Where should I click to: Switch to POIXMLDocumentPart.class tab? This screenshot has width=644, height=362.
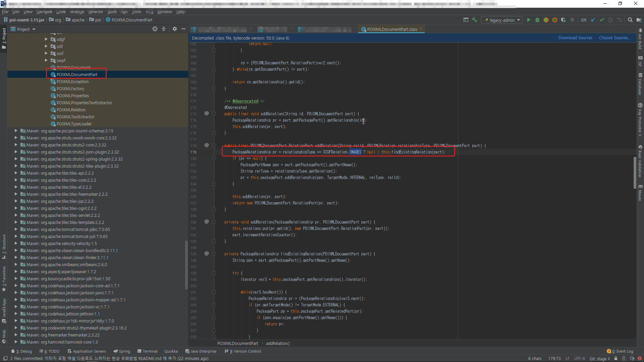[x=392, y=29]
